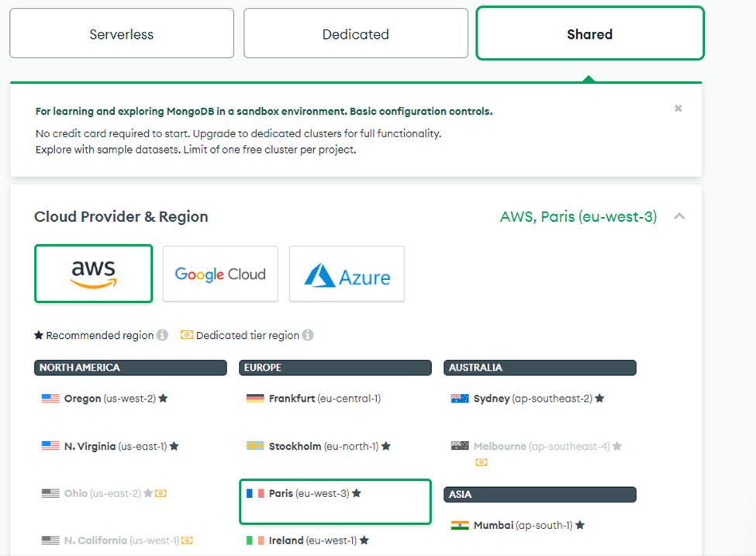The width and height of the screenshot is (756, 556).
Task: Click the star icon in Recommended region legend
Action: 39,335
